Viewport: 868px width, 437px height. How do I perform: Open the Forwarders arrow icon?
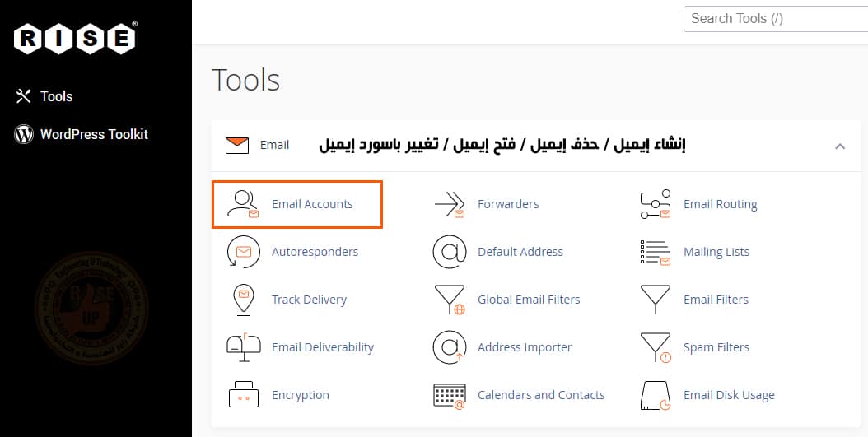(449, 204)
